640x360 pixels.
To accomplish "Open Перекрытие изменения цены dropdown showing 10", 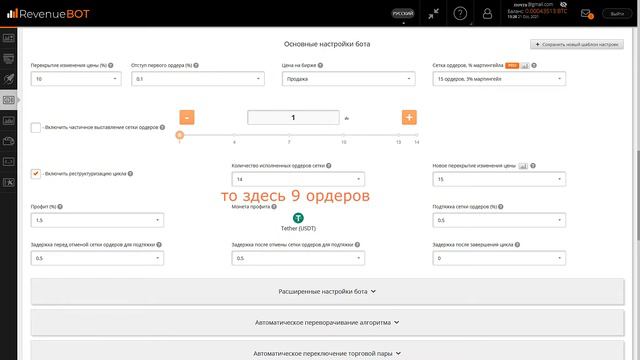I will (76, 79).
